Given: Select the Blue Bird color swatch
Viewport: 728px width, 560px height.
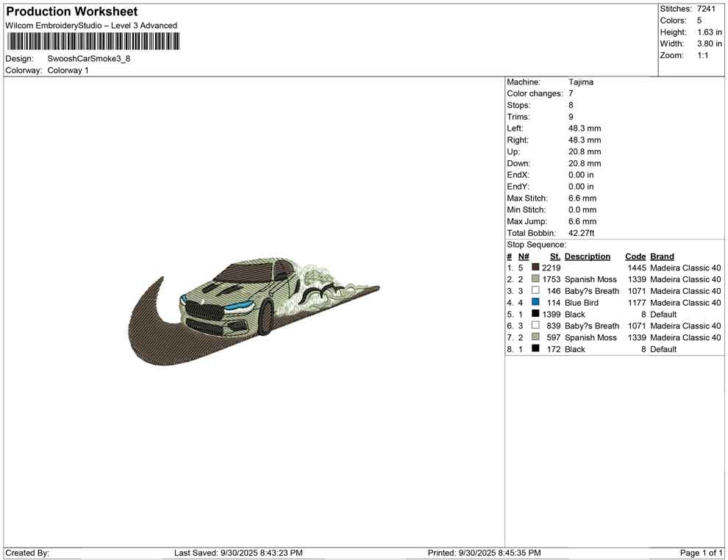Looking at the screenshot, I should point(535,303).
